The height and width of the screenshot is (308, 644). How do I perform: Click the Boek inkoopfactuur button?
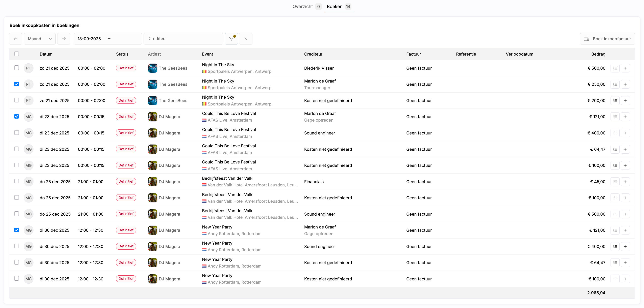(x=607, y=39)
